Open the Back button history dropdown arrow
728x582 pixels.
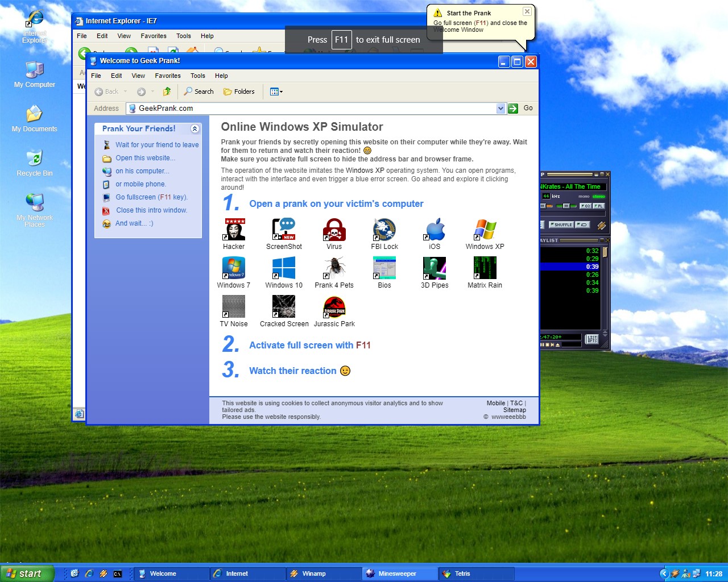coord(126,92)
